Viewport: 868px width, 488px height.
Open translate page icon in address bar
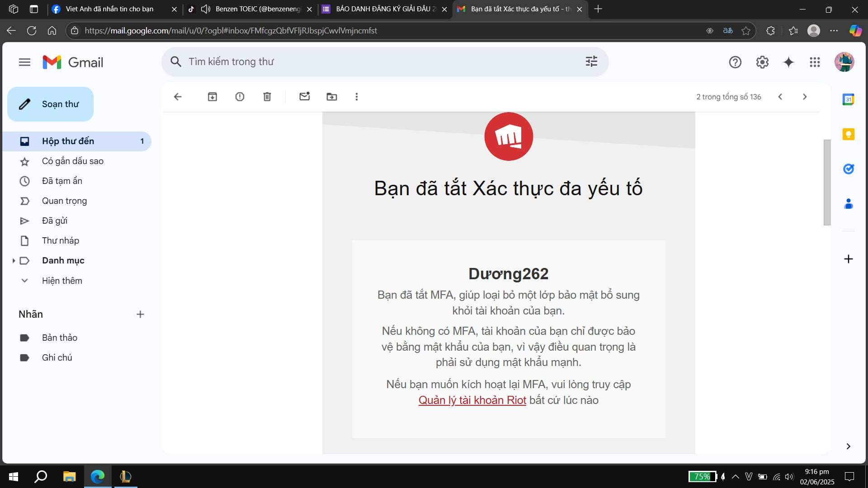[x=728, y=31]
